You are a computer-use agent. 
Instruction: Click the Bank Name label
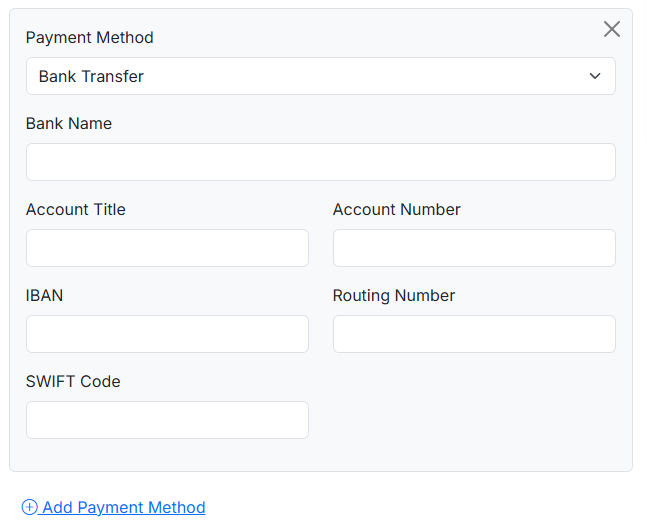[x=69, y=123]
